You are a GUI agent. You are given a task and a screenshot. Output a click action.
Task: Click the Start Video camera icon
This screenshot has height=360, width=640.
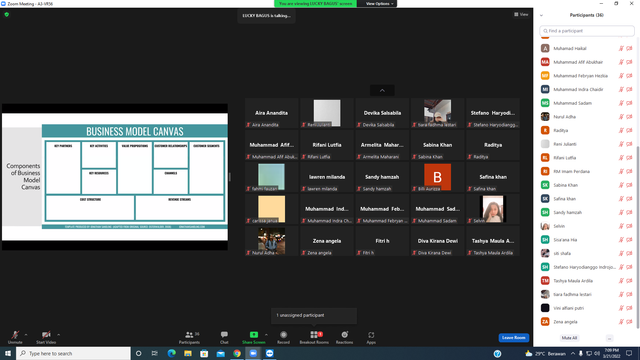tap(46, 335)
